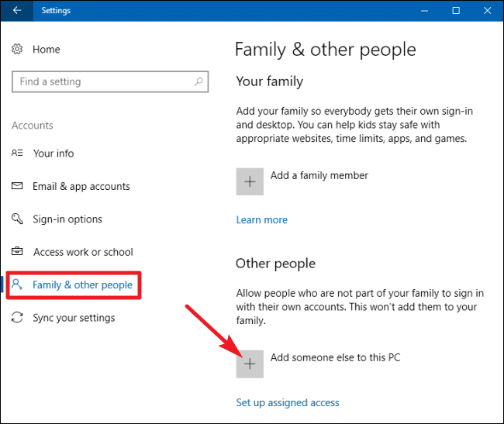Open Sign-in options
The width and height of the screenshot is (504, 424).
68,219
